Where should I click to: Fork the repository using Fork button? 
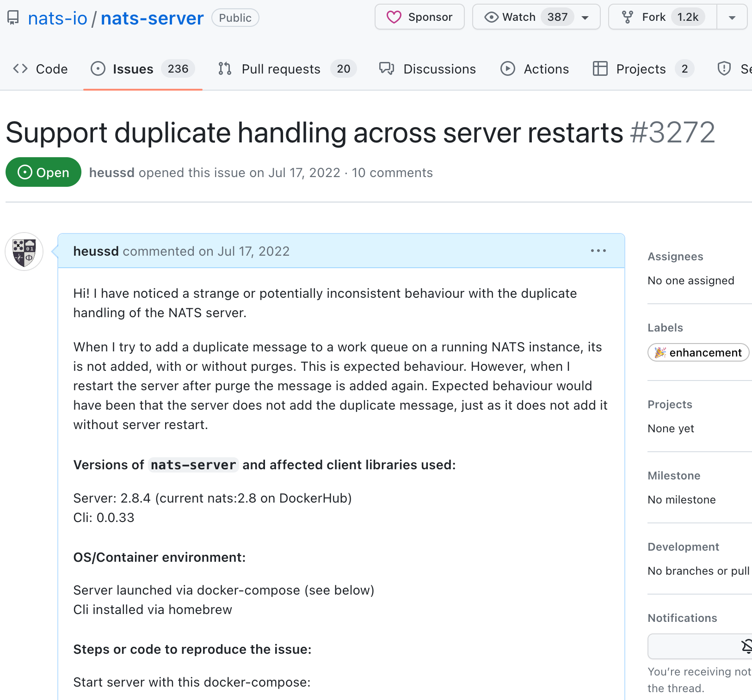point(662,17)
